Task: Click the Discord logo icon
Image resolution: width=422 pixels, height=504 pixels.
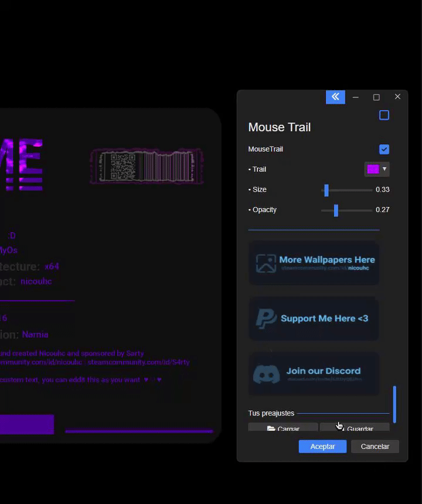Action: click(x=267, y=374)
